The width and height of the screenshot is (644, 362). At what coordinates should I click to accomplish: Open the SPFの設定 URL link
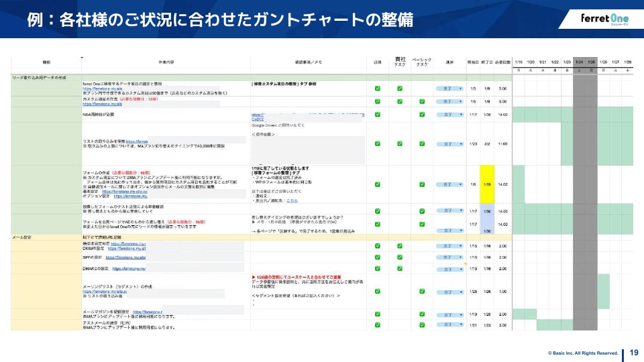click(125, 257)
